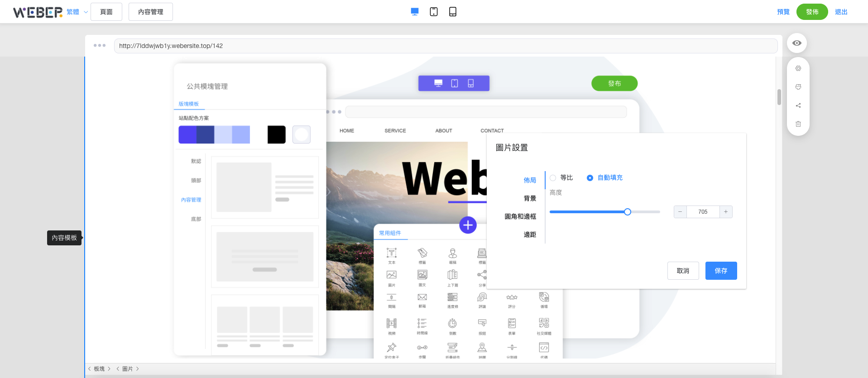Click the plus button beside height value 705

(x=726, y=212)
